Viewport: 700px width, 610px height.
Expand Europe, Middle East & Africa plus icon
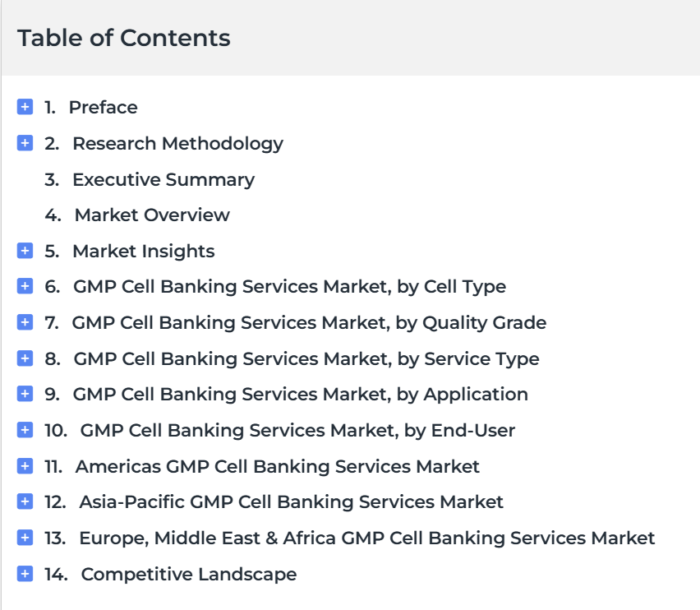pyautogui.click(x=25, y=538)
